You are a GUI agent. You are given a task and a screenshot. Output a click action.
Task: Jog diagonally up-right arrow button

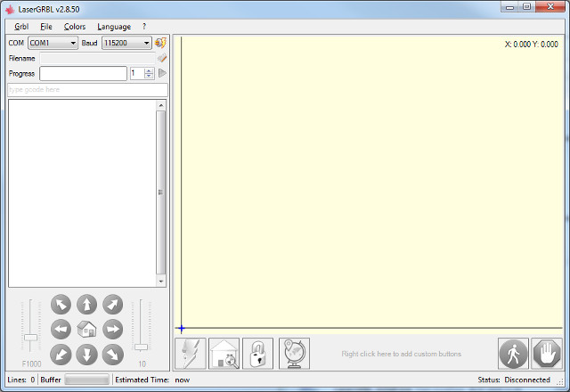[x=113, y=305]
